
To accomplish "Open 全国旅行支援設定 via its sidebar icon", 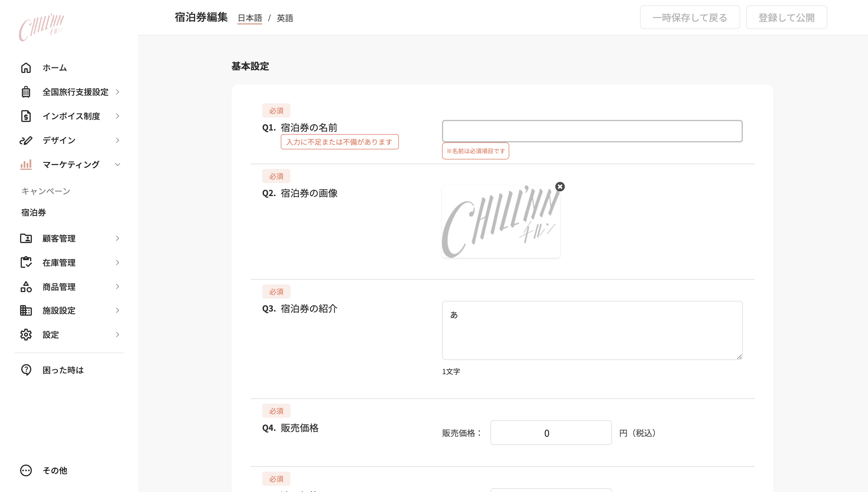I will coord(26,92).
